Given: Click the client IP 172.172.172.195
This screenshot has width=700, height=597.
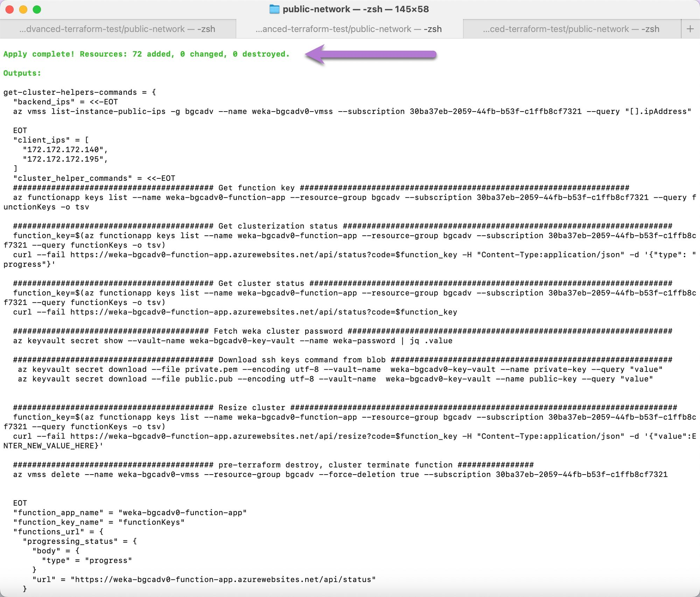Looking at the screenshot, I should coord(63,159).
